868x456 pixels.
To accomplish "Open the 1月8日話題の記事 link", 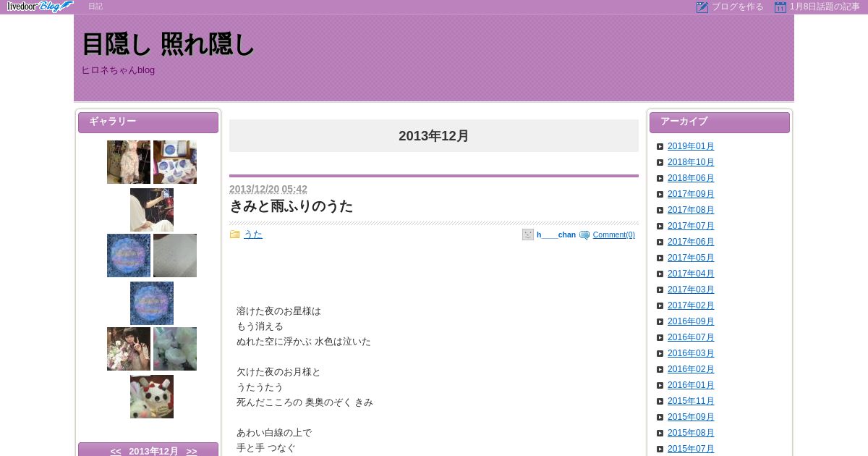I will 825,7.
